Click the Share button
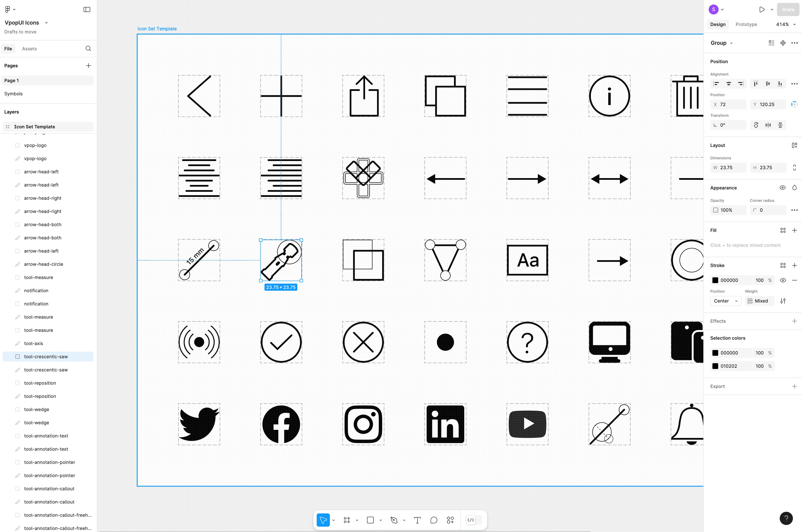 (788, 9)
